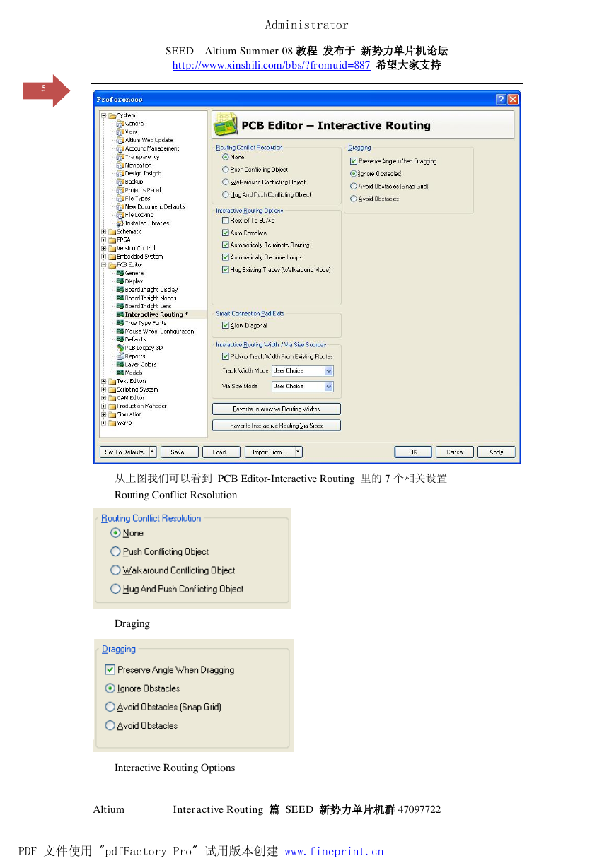Viewport: 614px width, 868px height.
Task: Uncheck Automatically Terminate Routing
Action: (x=226, y=245)
